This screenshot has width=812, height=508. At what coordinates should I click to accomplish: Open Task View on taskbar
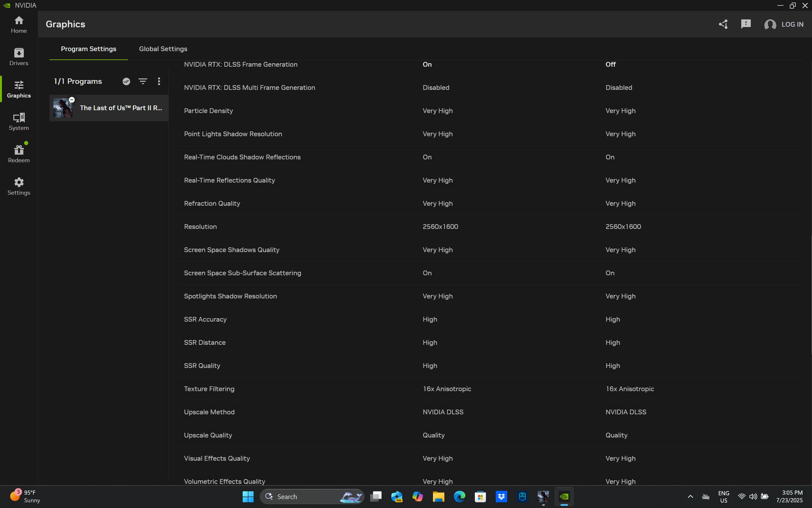pos(376,497)
